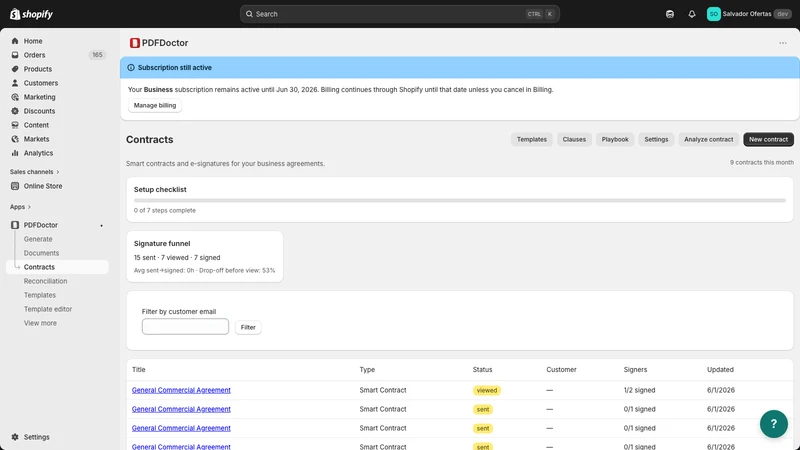Select the Products tag icon
The image size is (800, 450).
15,69
